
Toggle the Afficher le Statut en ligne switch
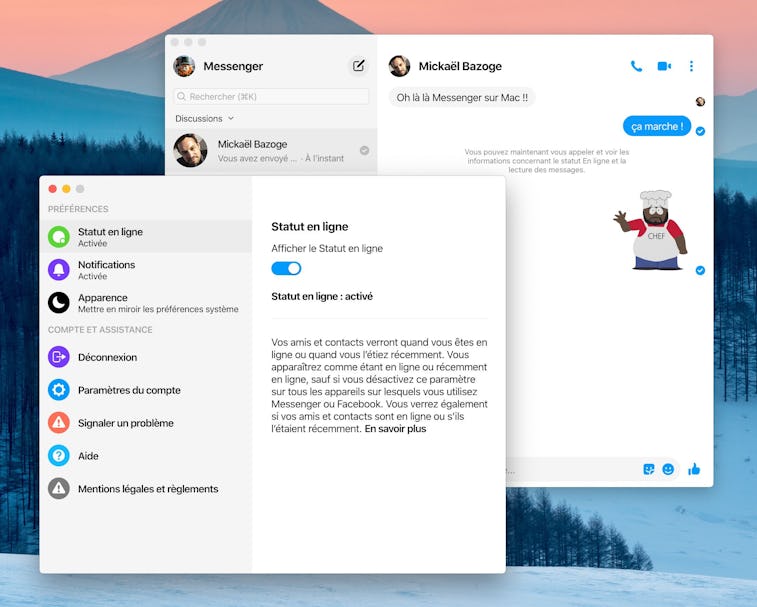[x=286, y=268]
